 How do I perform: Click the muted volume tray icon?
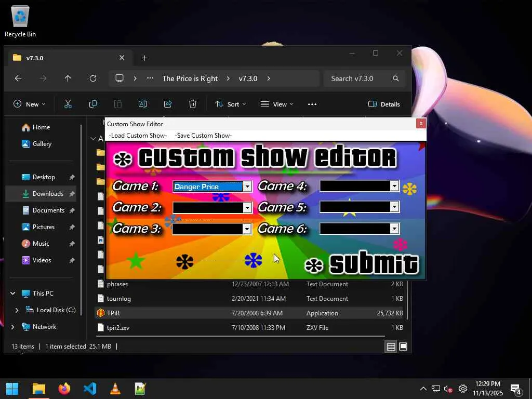point(448,389)
